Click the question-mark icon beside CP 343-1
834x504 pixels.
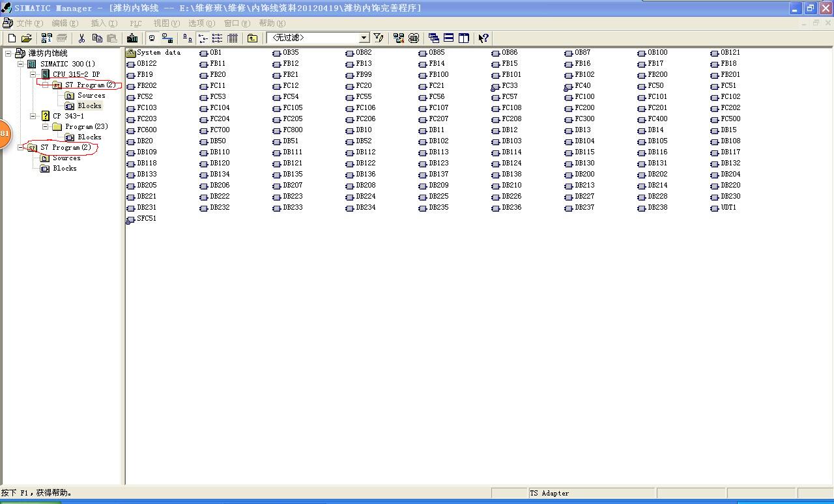click(45, 116)
